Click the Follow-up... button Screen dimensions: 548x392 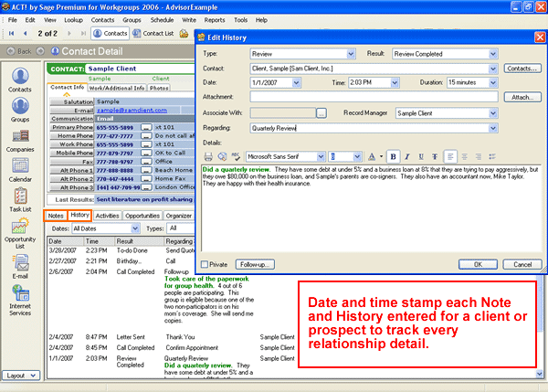(x=255, y=264)
